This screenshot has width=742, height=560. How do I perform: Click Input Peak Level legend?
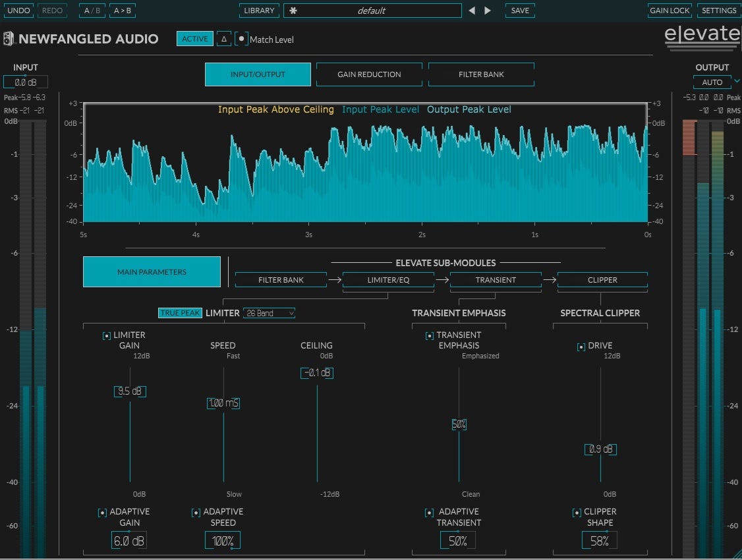click(380, 109)
